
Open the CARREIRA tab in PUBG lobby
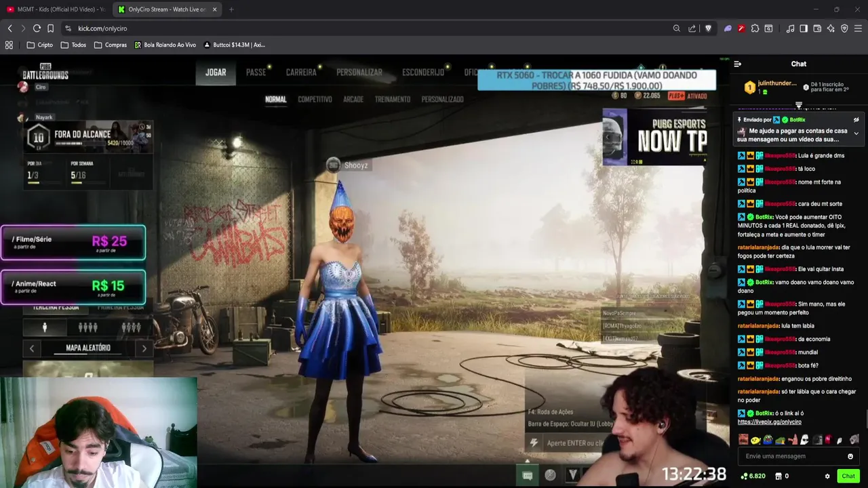click(301, 73)
